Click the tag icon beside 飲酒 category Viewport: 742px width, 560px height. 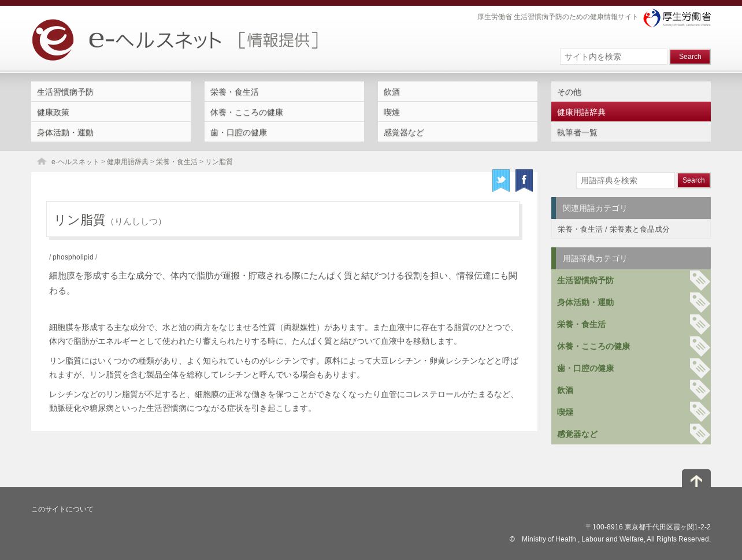[x=700, y=390]
